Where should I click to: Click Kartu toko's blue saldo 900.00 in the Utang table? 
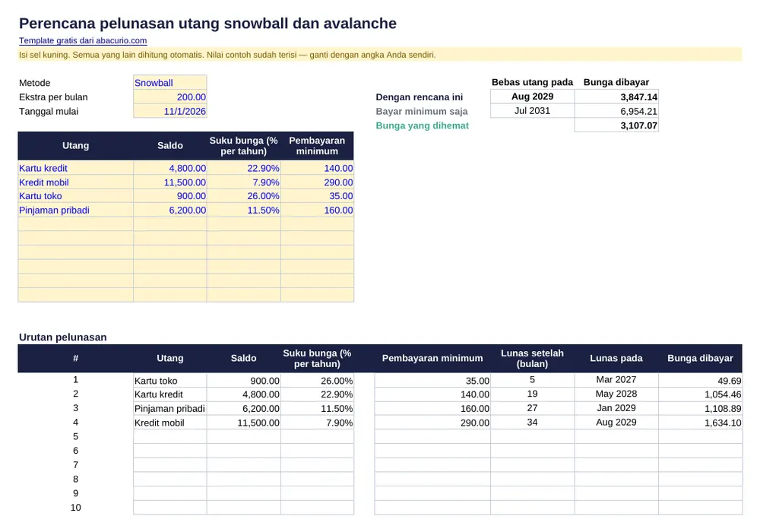170,196
